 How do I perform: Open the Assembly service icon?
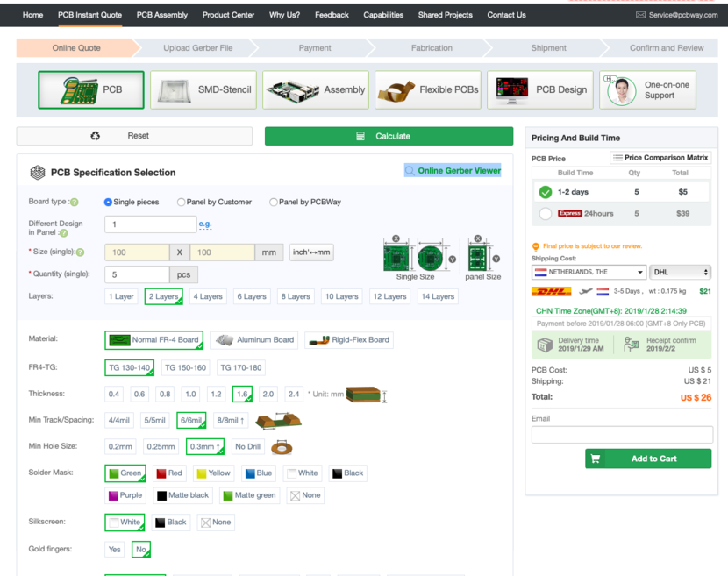(x=292, y=89)
